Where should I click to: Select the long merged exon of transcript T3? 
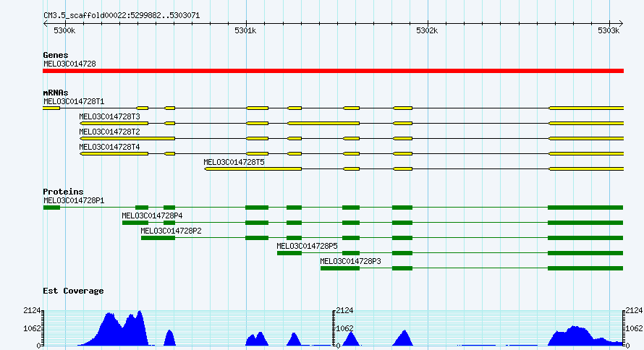323,123
